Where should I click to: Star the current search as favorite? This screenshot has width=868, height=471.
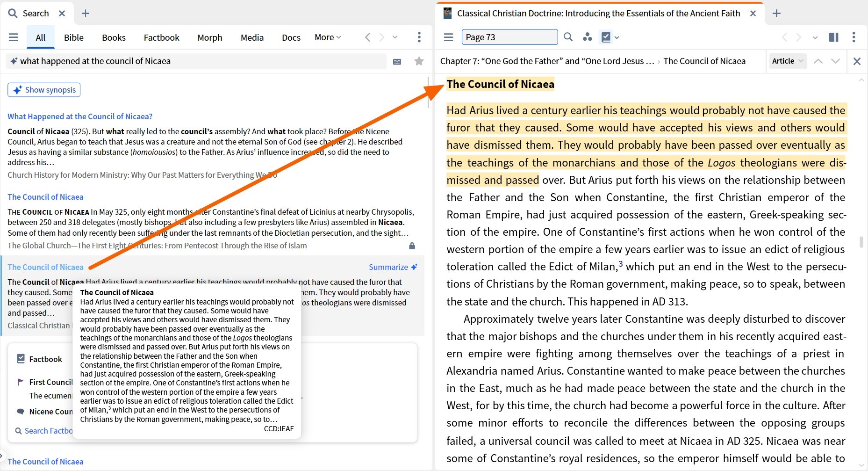tap(419, 61)
